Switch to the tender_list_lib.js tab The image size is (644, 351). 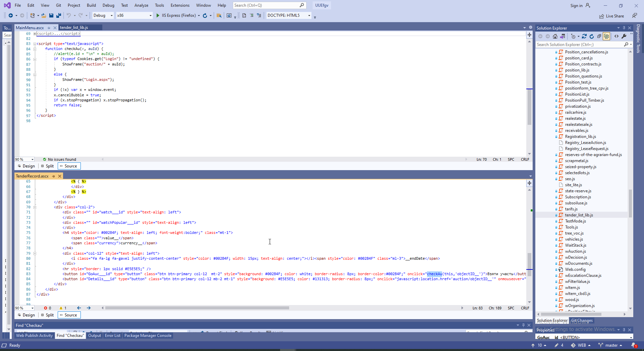click(x=74, y=28)
